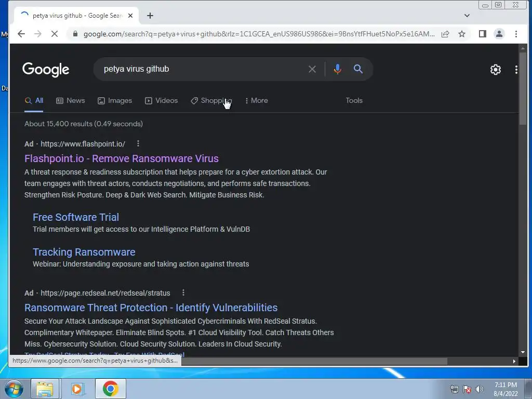This screenshot has width=532, height=399.
Task: Open Google quick settings gear
Action: coord(495,70)
